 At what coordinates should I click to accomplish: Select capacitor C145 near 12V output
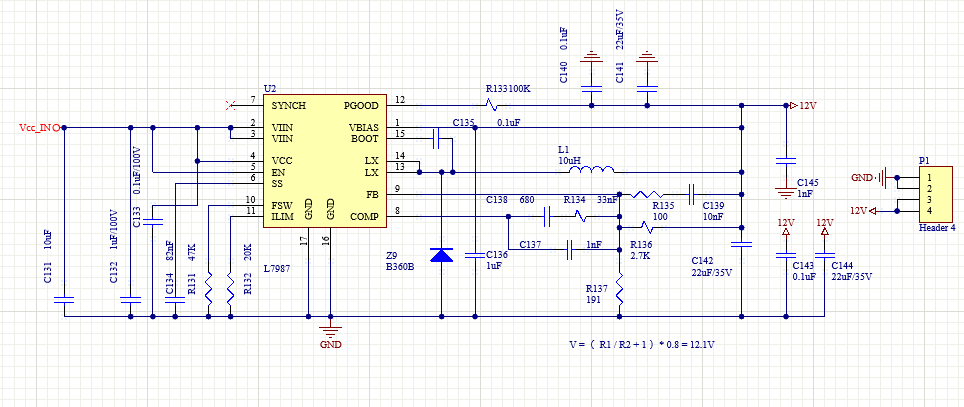785,161
